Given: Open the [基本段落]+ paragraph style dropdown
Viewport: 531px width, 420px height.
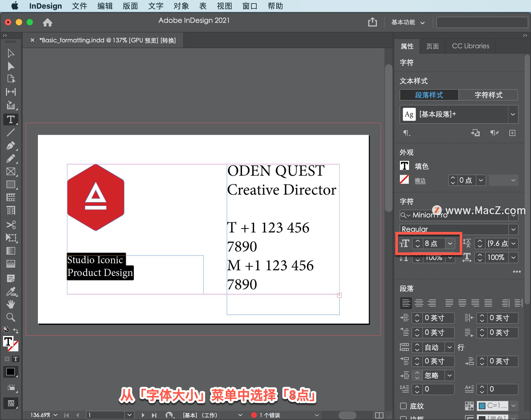Looking at the screenshot, I should tap(513, 114).
